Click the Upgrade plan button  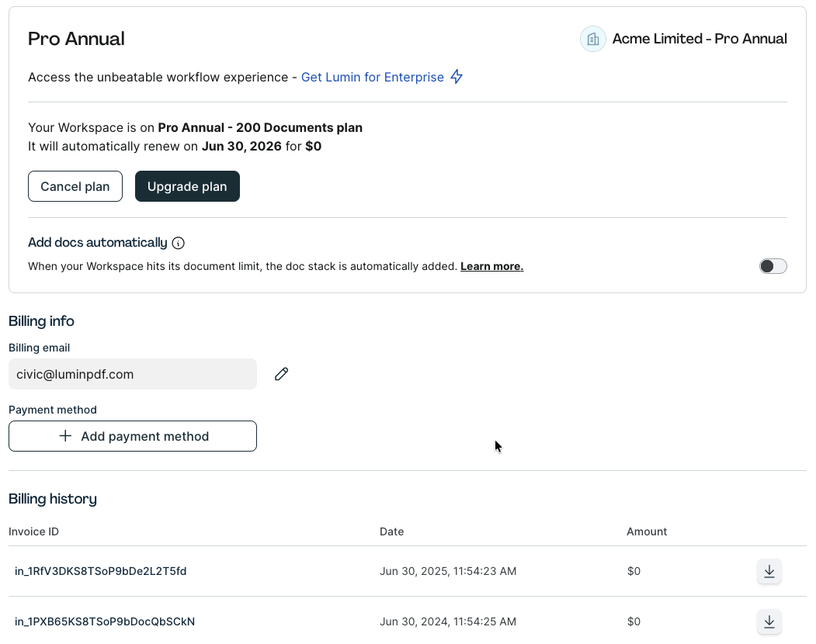click(x=187, y=186)
